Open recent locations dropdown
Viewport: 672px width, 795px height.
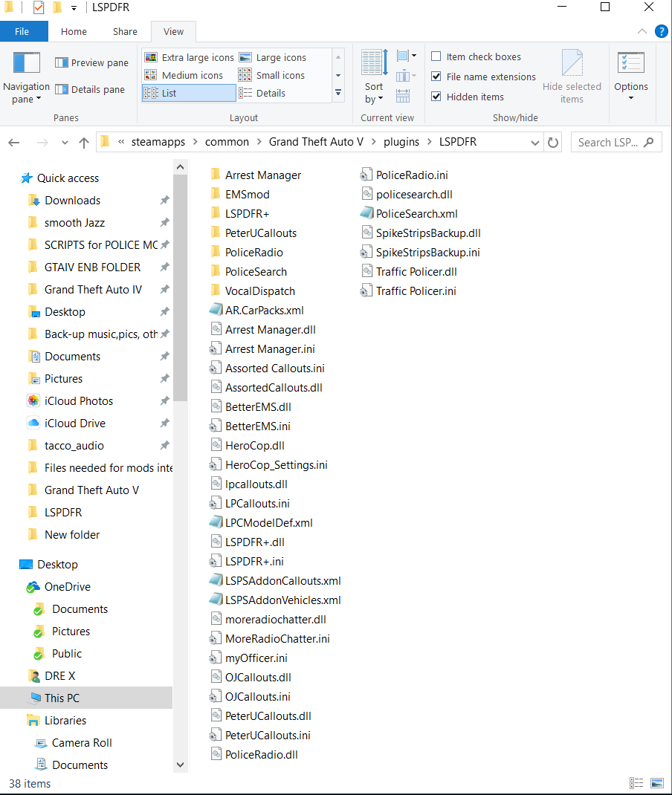click(x=65, y=143)
